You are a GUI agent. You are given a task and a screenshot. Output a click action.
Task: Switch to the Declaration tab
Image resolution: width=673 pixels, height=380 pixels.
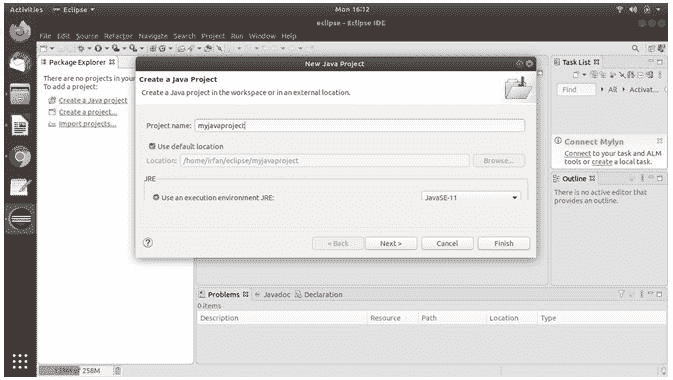(x=319, y=295)
